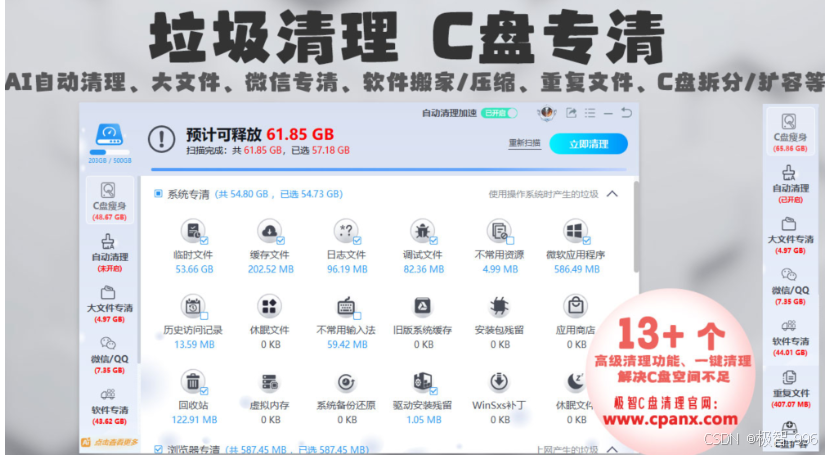Uncheck the 临时文件 checkbox
The width and height of the screenshot is (835, 455).
204,240
